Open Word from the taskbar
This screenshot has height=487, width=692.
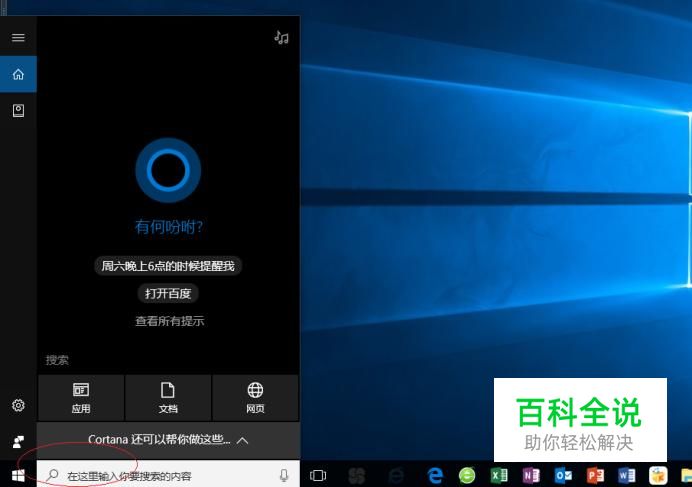click(x=626, y=475)
